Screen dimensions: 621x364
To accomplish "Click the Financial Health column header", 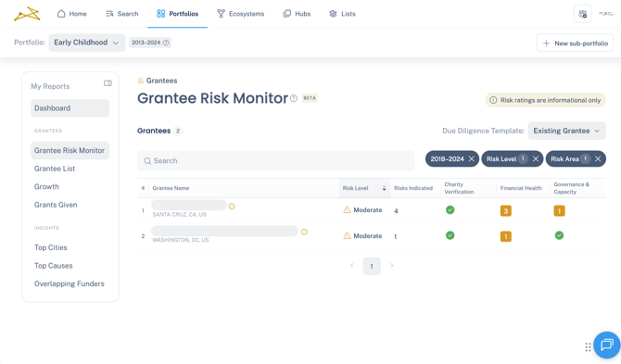I will [x=521, y=188].
